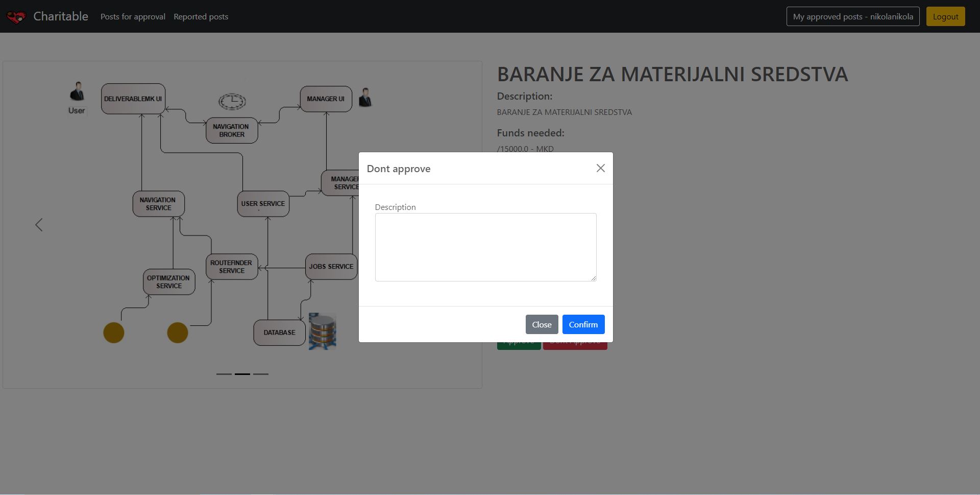Focus the Description text area
The height and width of the screenshot is (495, 980).
485,247
